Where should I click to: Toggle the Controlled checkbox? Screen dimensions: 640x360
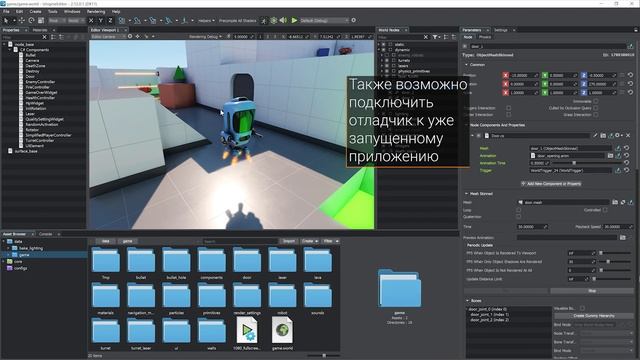pos(605,210)
